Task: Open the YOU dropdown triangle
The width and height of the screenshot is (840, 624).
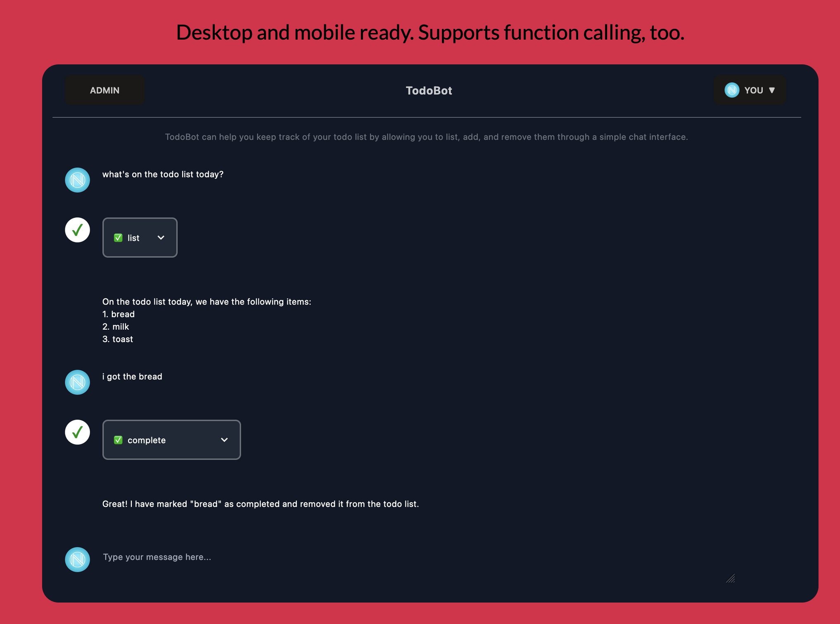Action: tap(771, 90)
